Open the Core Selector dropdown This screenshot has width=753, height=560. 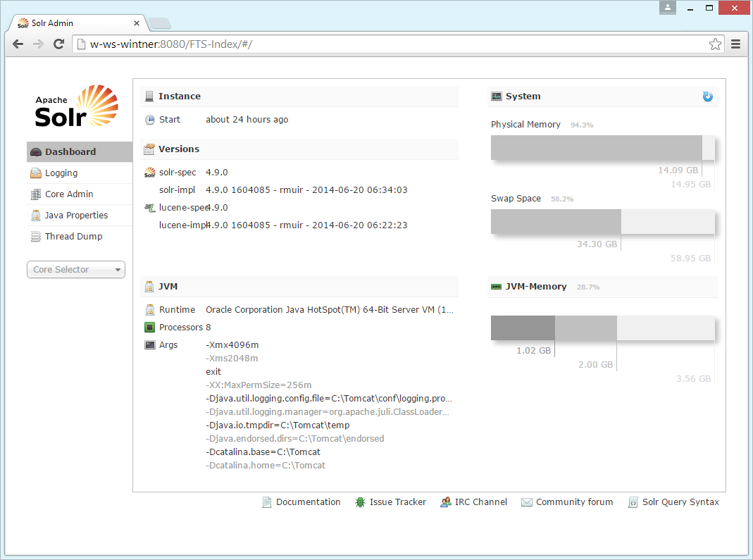(76, 270)
